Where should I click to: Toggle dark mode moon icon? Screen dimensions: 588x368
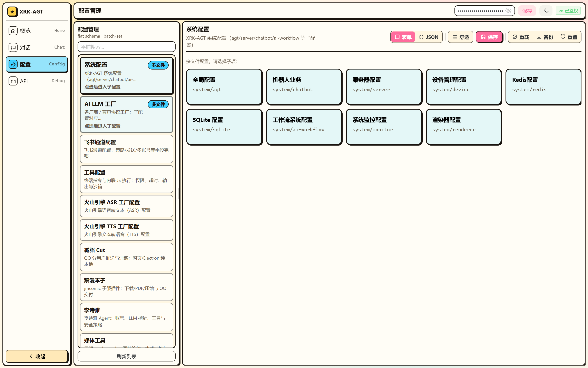click(x=546, y=11)
